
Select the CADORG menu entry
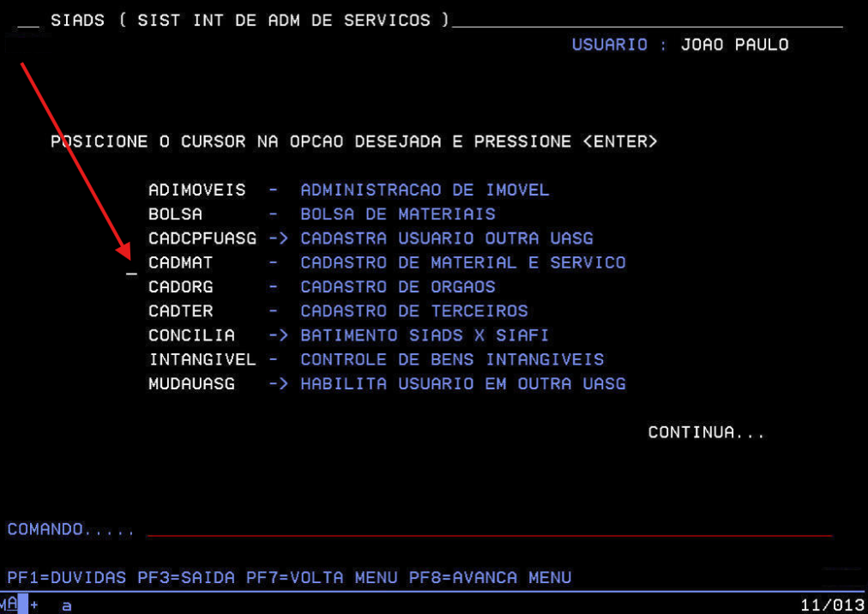pos(180,286)
